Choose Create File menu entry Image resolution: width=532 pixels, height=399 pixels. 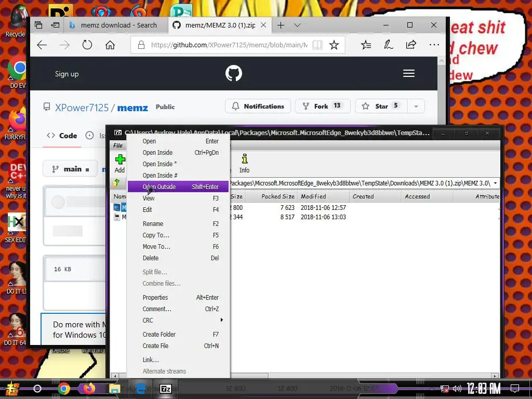(179, 345)
